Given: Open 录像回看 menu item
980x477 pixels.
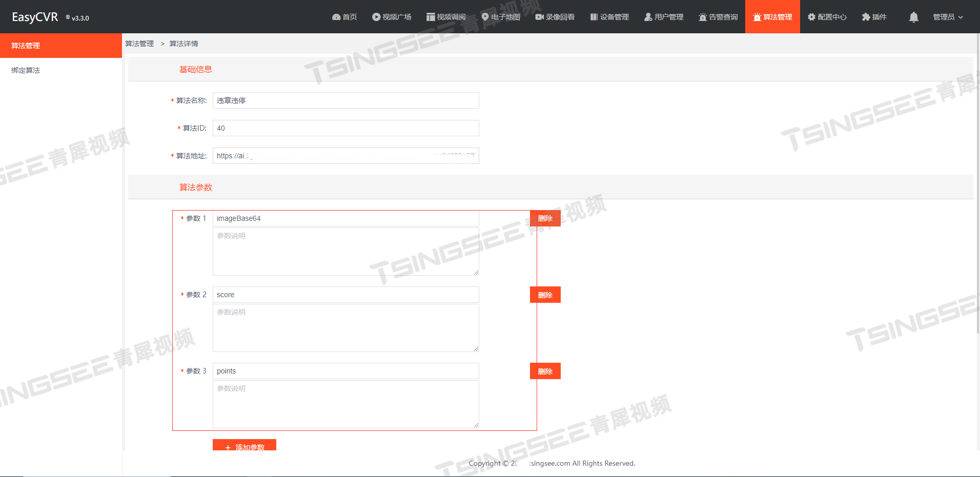Looking at the screenshot, I should pos(555,17).
